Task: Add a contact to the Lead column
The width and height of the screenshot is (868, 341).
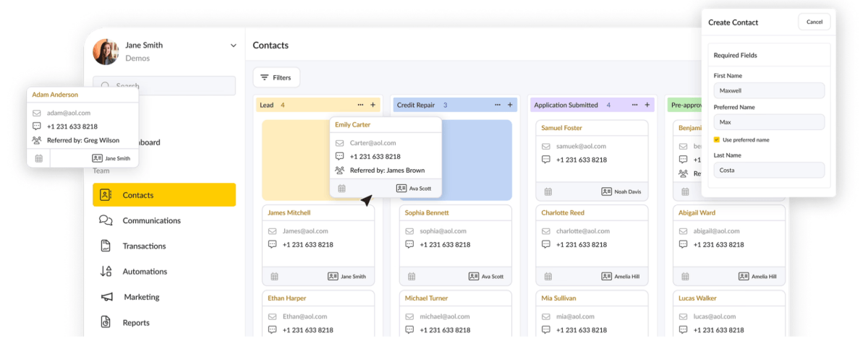Action: pyautogui.click(x=373, y=105)
